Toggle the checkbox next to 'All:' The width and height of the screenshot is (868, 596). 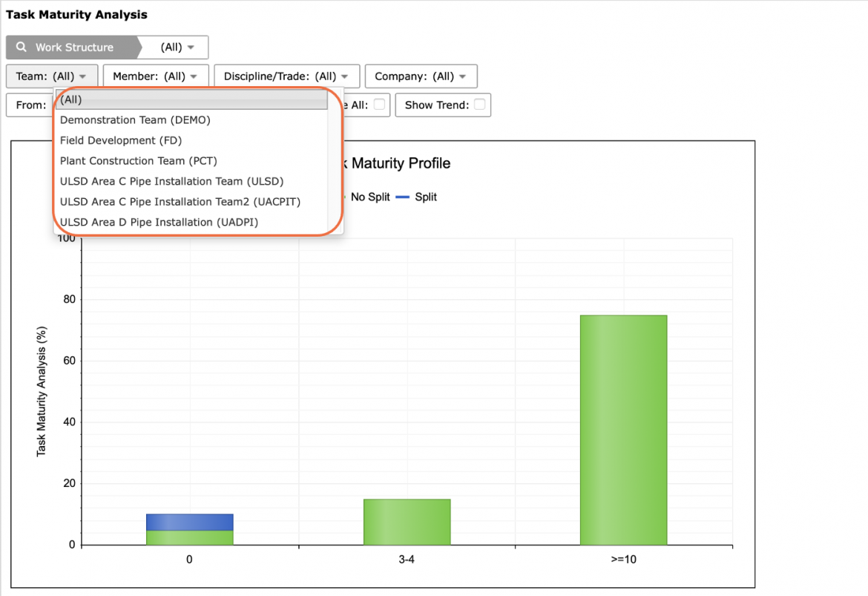click(379, 105)
